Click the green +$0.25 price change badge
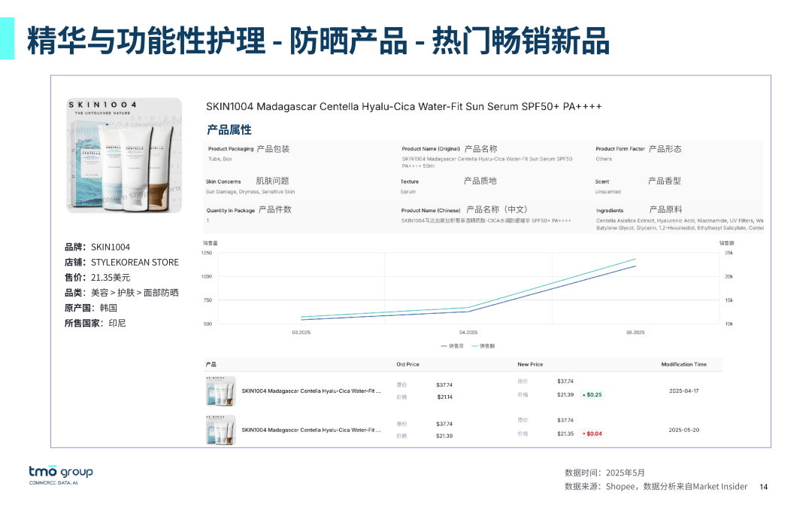This screenshot has height=508, width=812. click(592, 394)
